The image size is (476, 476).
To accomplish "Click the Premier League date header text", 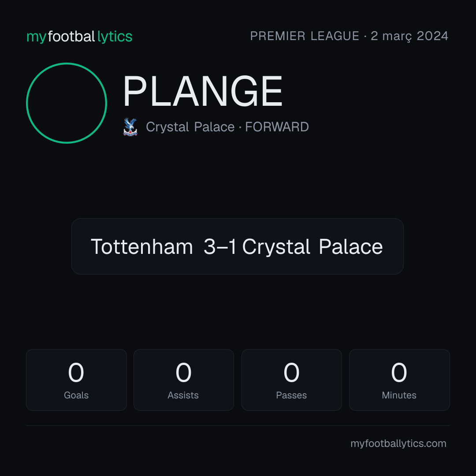I will tap(349, 36).
